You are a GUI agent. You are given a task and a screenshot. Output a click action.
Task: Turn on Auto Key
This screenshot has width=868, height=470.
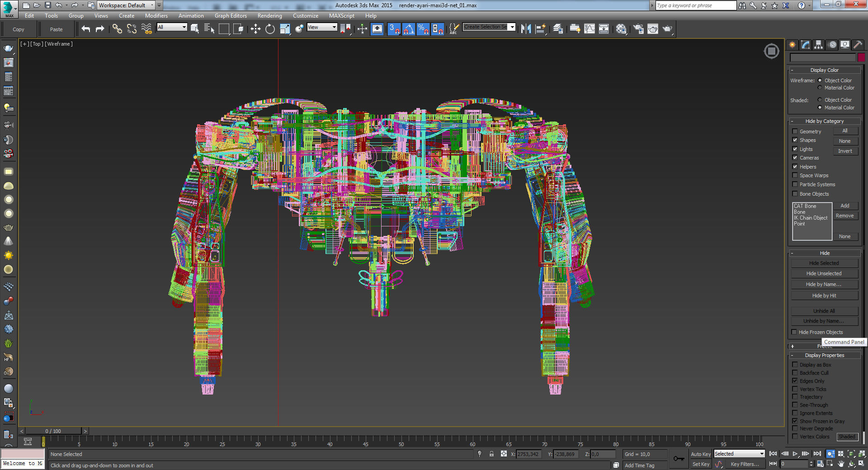tap(701, 454)
